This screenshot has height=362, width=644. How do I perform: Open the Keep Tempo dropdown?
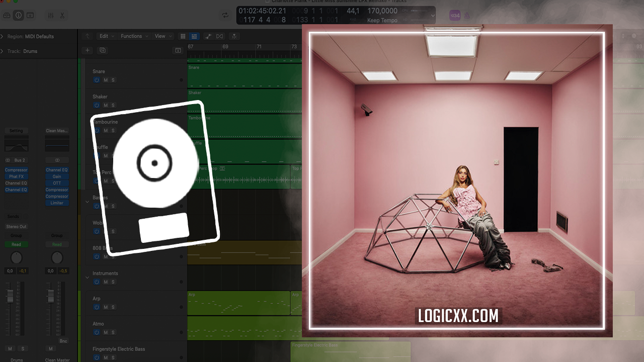pyautogui.click(x=382, y=20)
